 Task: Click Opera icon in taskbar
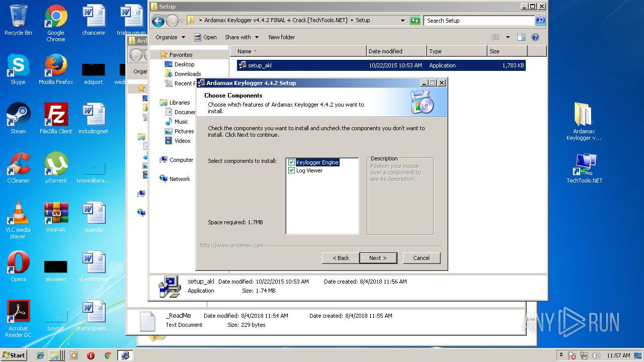click(91, 355)
